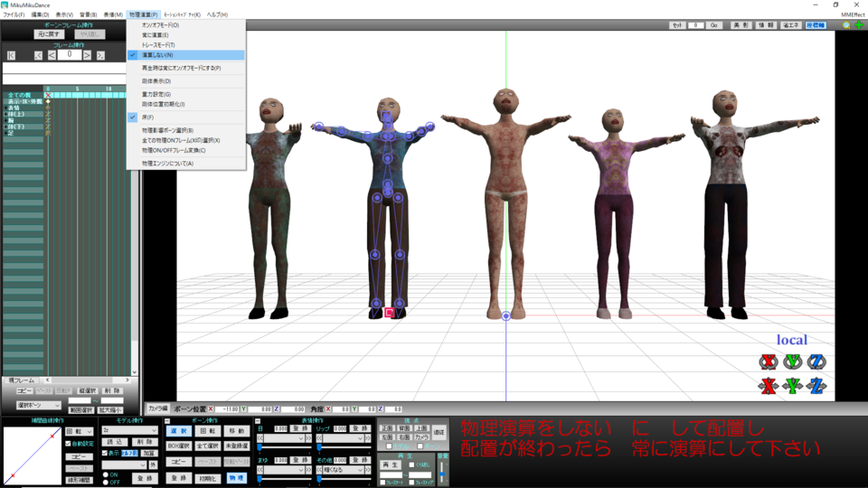
Task: Toggle 表示 checkbox in model panel
Action: pos(105,453)
